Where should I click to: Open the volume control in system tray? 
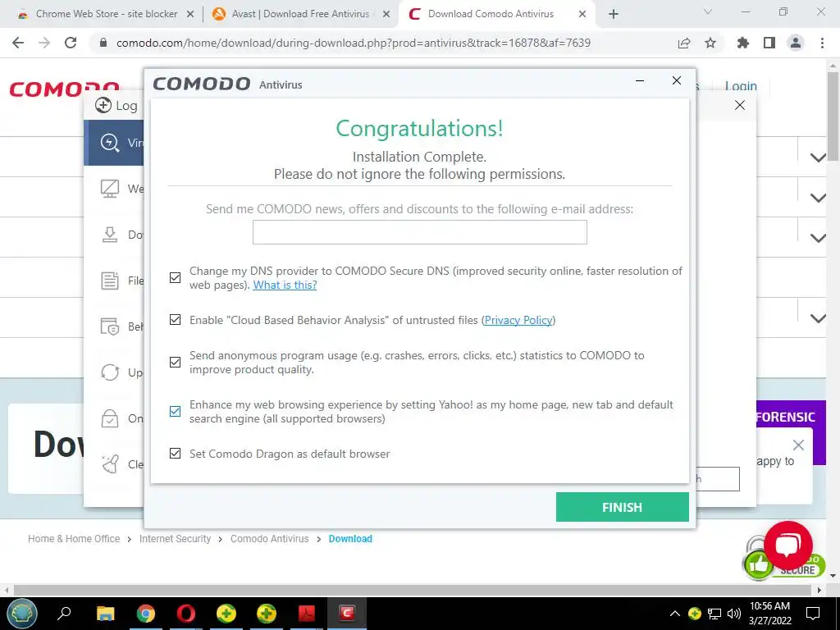click(x=734, y=614)
